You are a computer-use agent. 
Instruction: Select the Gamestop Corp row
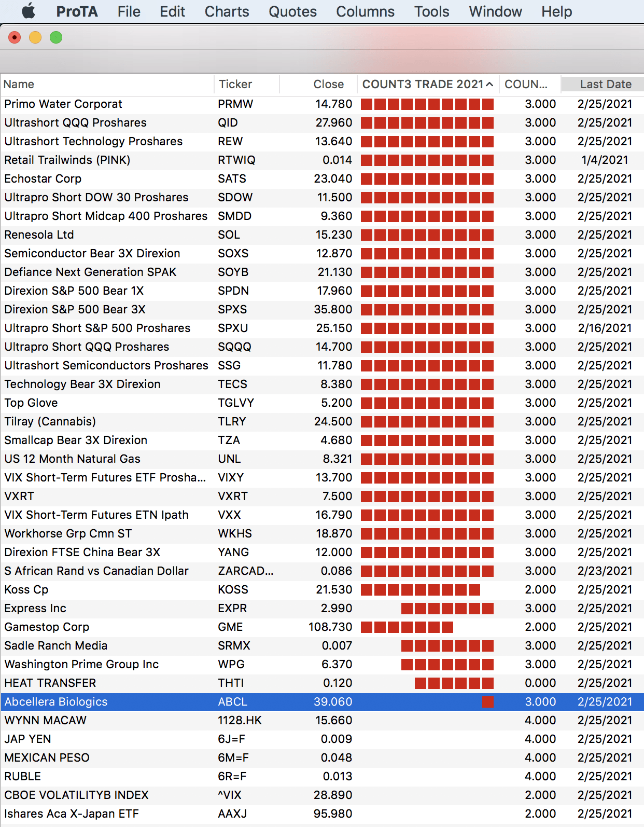click(x=322, y=627)
